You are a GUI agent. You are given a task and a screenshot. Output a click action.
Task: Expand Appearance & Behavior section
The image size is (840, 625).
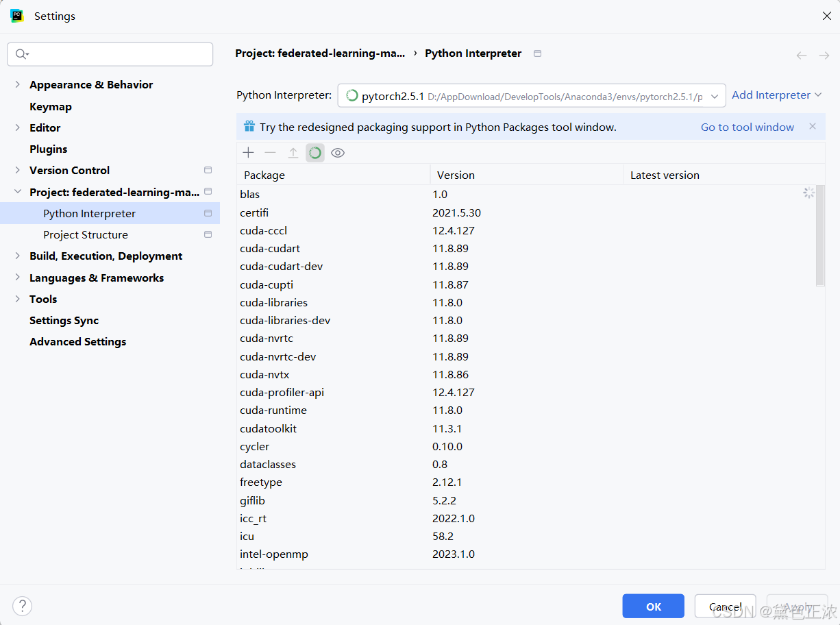(18, 84)
